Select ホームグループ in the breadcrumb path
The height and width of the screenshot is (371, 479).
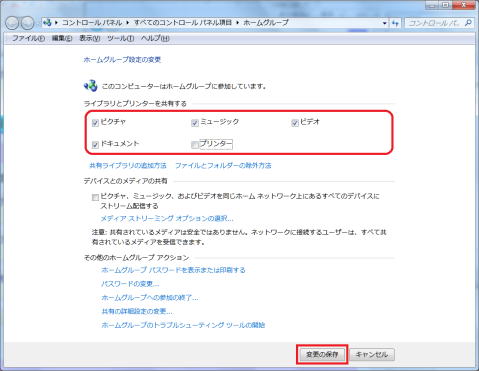266,23
